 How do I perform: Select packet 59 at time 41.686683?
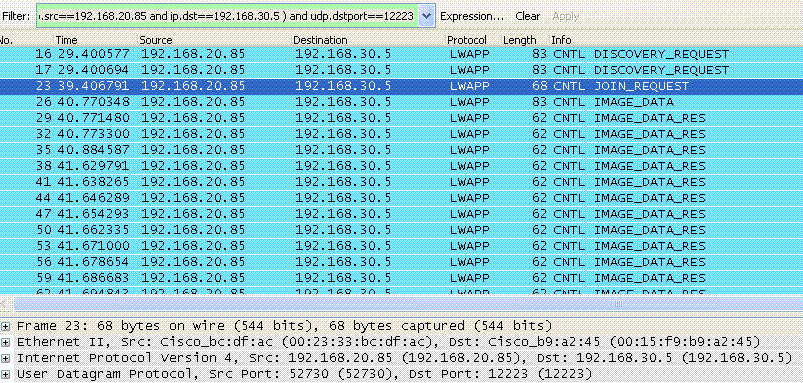(402, 278)
